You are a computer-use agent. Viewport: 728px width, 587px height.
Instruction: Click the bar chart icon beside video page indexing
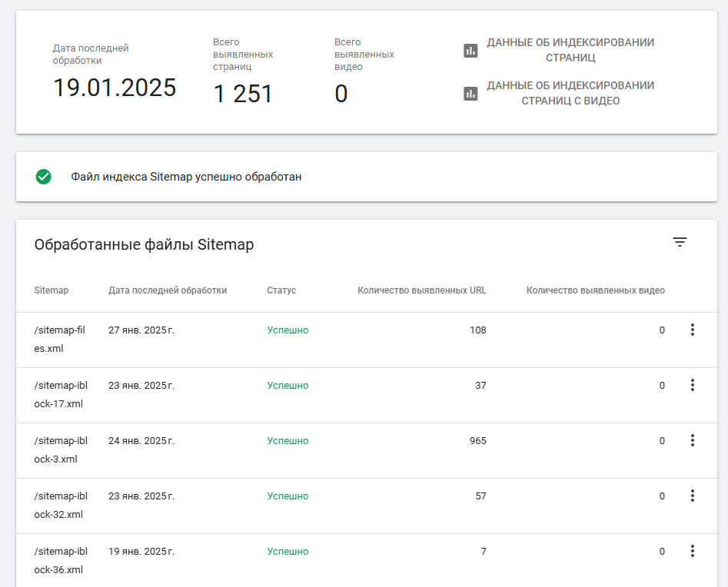[470, 94]
